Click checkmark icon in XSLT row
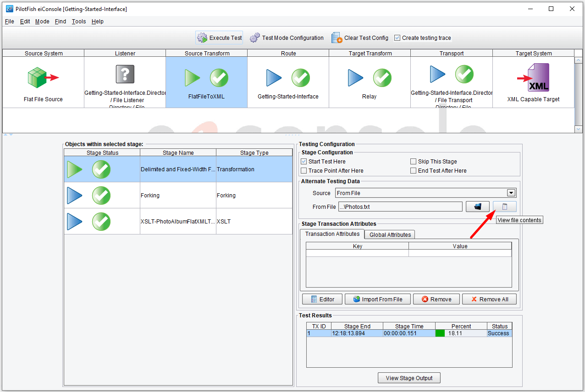 (x=101, y=222)
